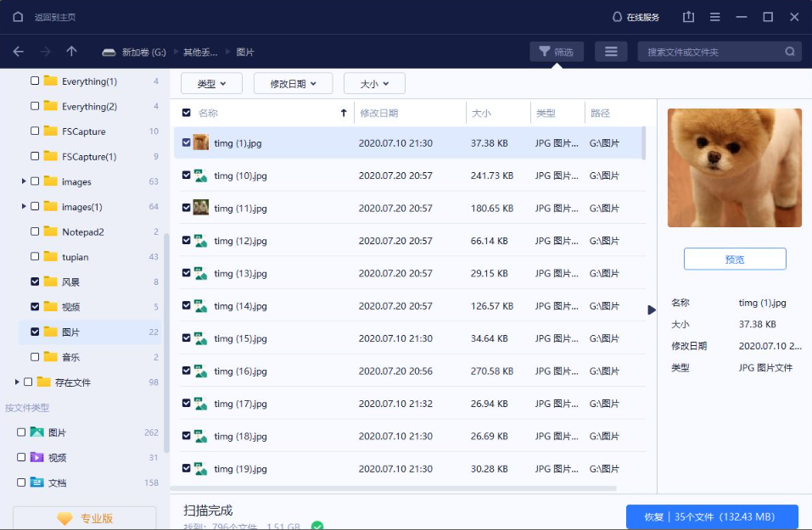Sort files by 大小 column header

pyautogui.click(x=481, y=113)
